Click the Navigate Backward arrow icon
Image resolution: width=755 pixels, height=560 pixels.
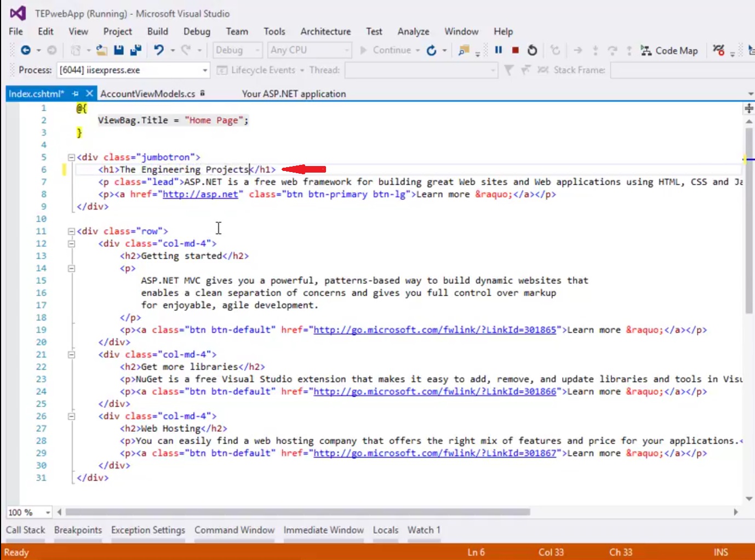(x=25, y=50)
